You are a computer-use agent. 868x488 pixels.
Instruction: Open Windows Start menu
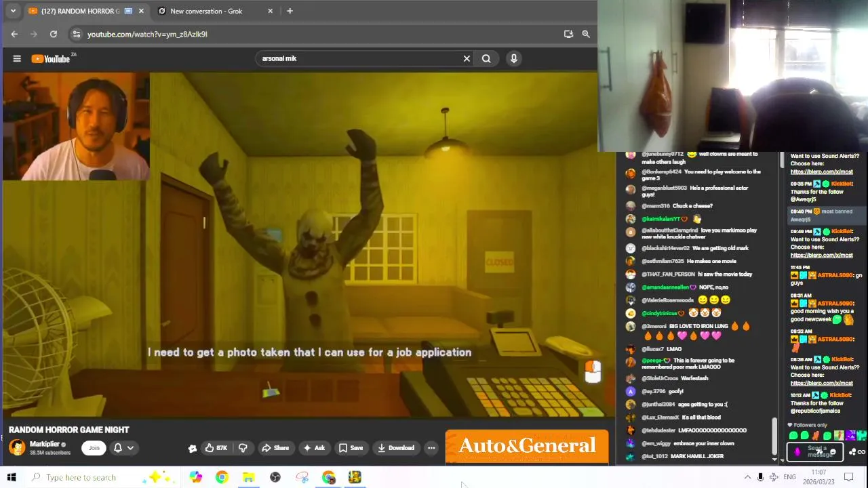click(x=12, y=477)
